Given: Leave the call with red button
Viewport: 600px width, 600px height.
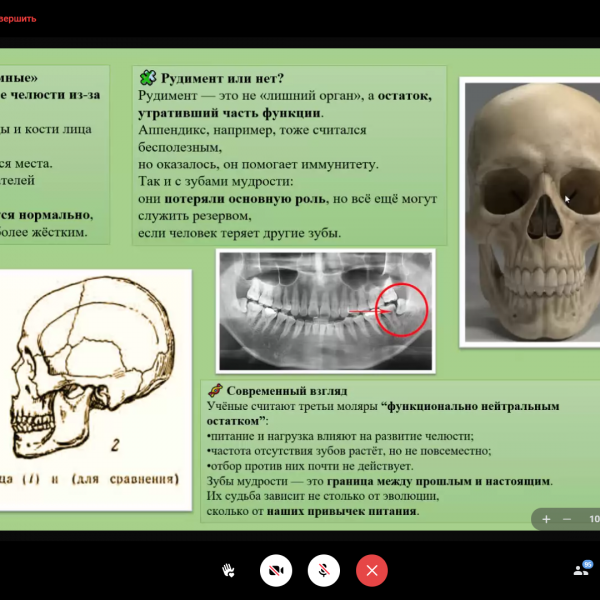Looking at the screenshot, I should (372, 570).
